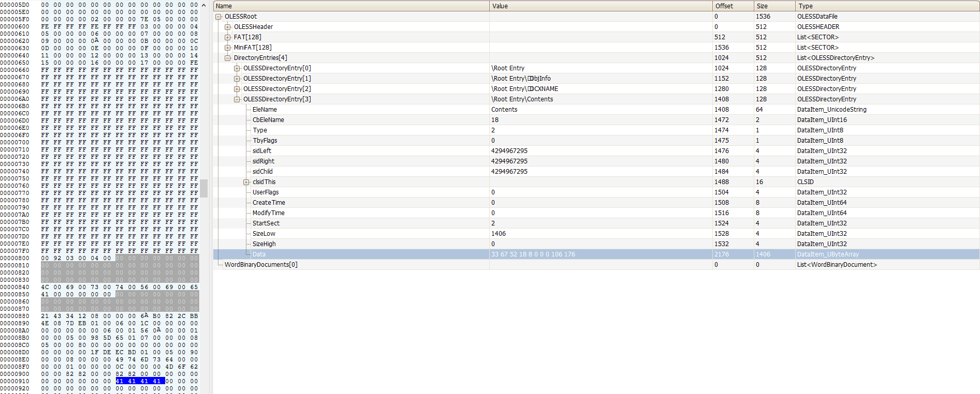Click the Value column header

tap(601, 6)
